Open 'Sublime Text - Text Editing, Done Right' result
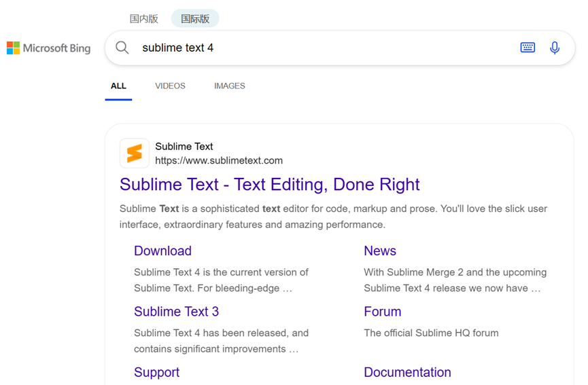Image resolution: width=588 pixels, height=385 pixels. (270, 184)
